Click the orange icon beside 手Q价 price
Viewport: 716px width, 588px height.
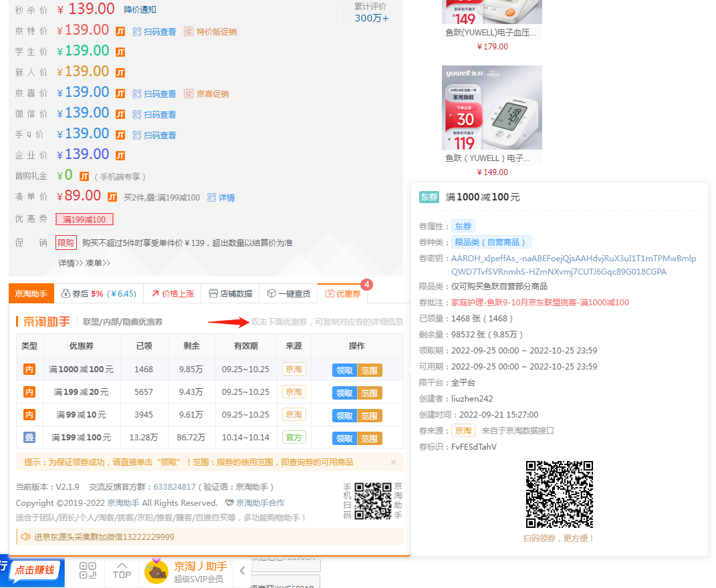coord(120,135)
